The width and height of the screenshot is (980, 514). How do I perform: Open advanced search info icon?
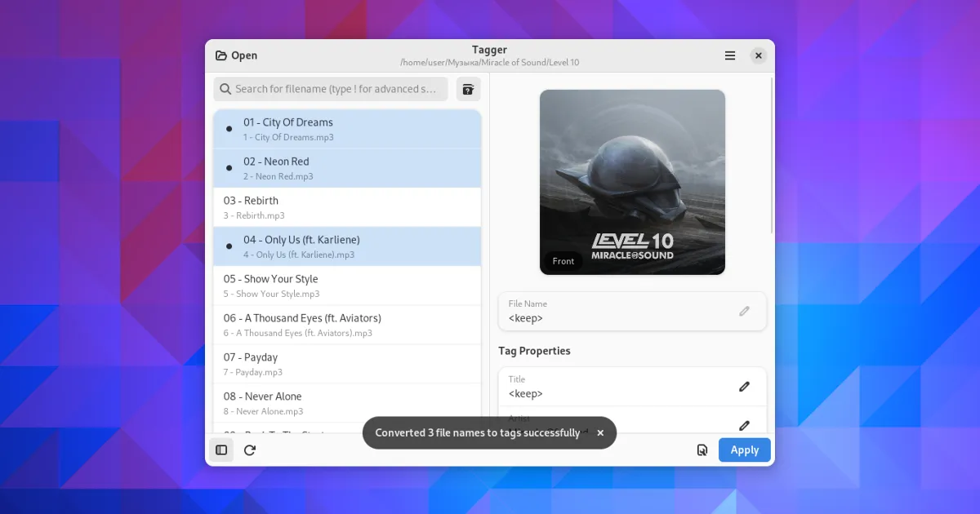point(468,89)
